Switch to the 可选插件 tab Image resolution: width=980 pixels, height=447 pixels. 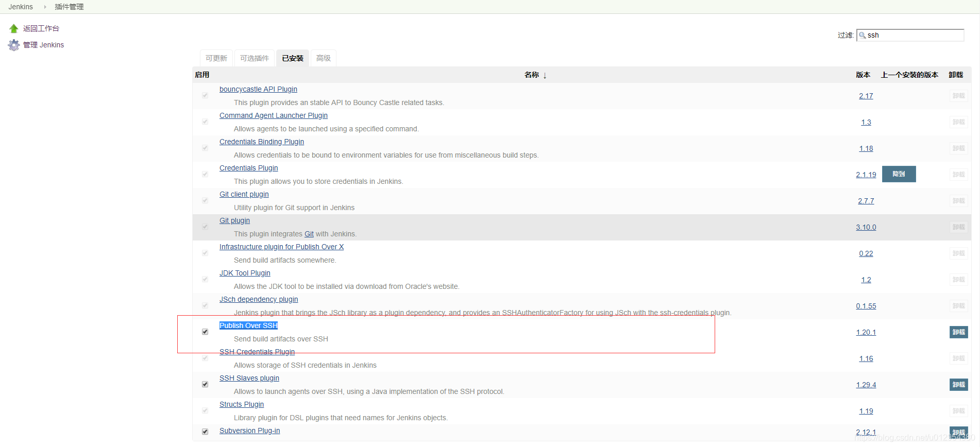pyautogui.click(x=255, y=58)
